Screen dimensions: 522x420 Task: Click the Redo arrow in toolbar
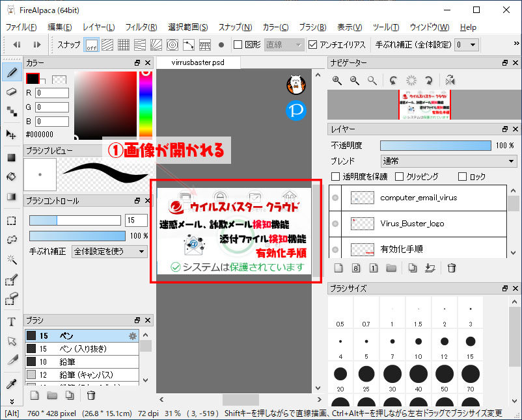(37, 44)
